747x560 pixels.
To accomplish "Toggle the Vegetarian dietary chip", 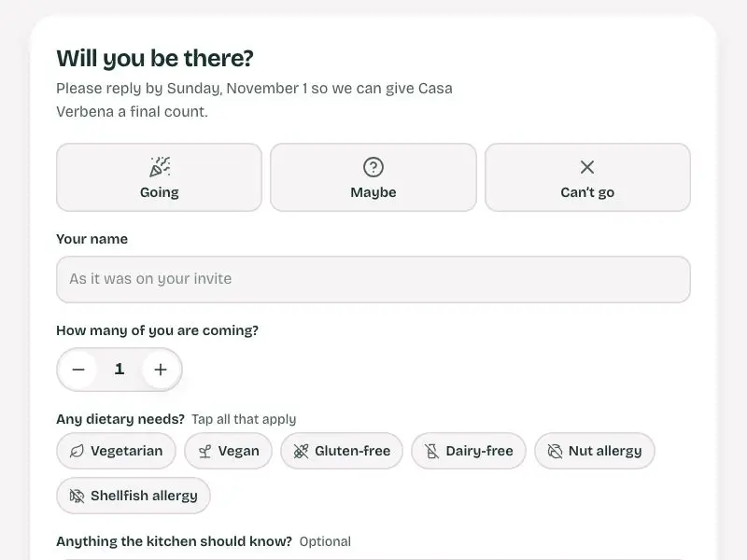I will click(x=116, y=451).
